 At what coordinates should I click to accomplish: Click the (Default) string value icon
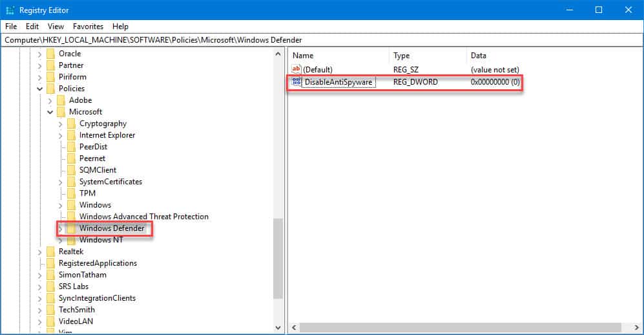pyautogui.click(x=296, y=69)
